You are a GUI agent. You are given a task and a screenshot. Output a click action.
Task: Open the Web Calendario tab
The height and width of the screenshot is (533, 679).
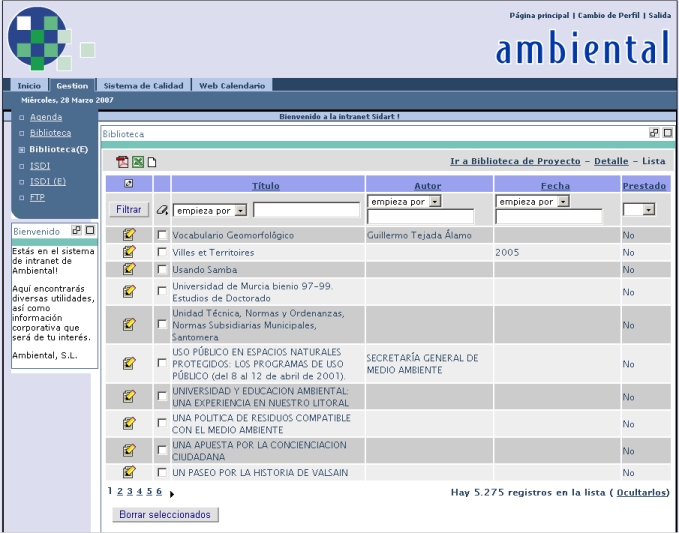coord(232,86)
